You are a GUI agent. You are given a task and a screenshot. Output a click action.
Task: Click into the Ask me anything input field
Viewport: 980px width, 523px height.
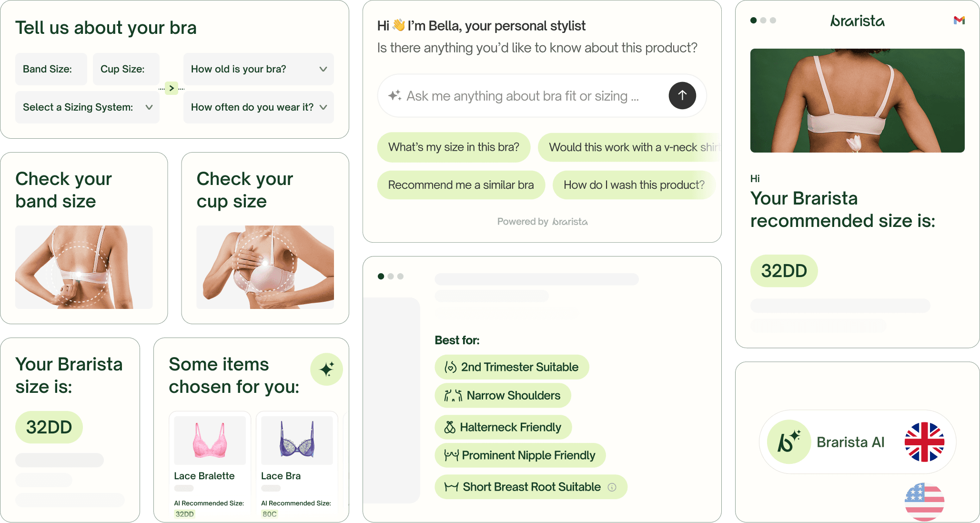click(522, 96)
